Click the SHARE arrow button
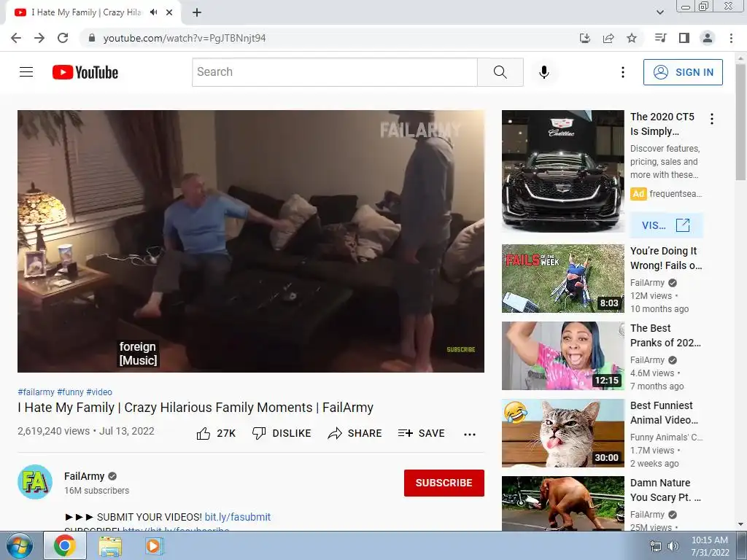Viewport: 747px width, 560px height. [x=355, y=433]
